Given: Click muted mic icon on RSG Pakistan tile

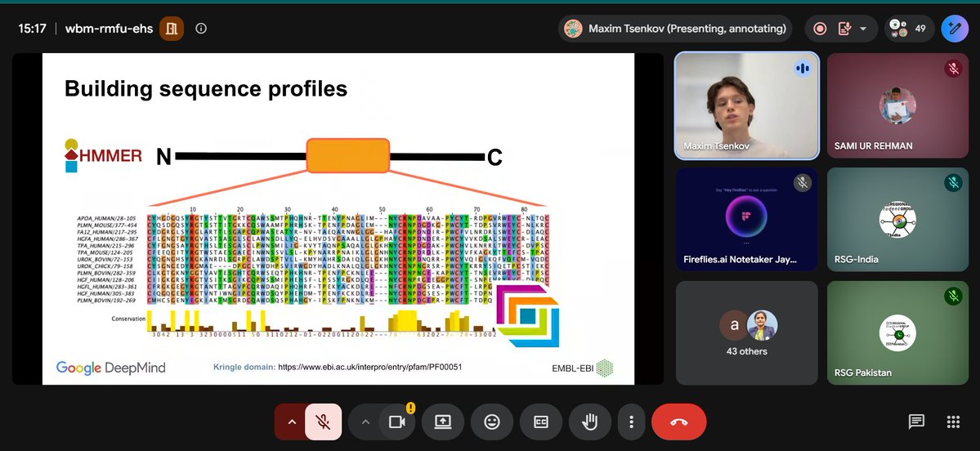Looking at the screenshot, I should (953, 296).
